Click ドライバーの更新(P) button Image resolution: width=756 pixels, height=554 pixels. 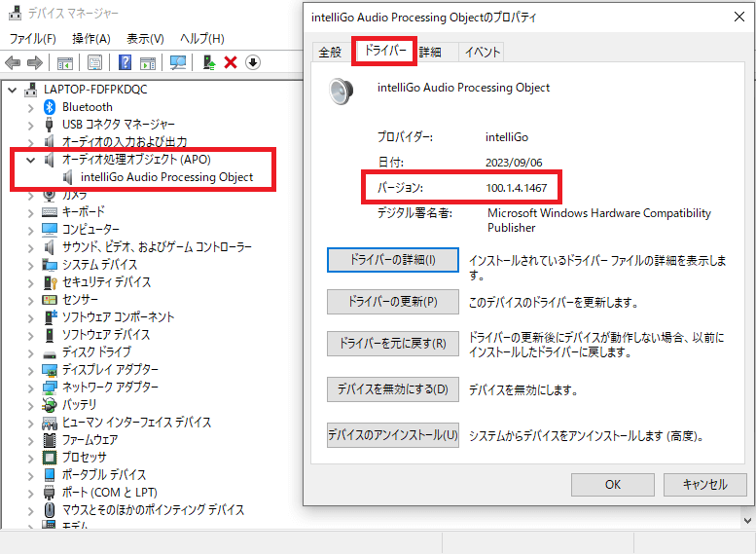393,302
